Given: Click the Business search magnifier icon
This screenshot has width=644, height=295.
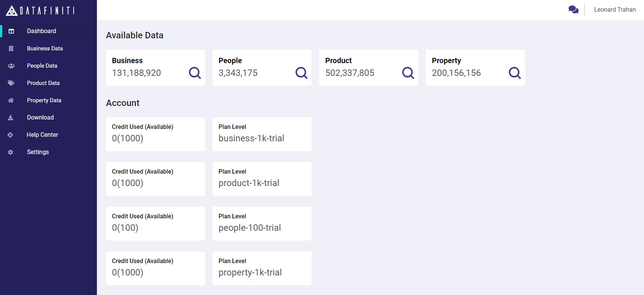Looking at the screenshot, I should (x=195, y=73).
